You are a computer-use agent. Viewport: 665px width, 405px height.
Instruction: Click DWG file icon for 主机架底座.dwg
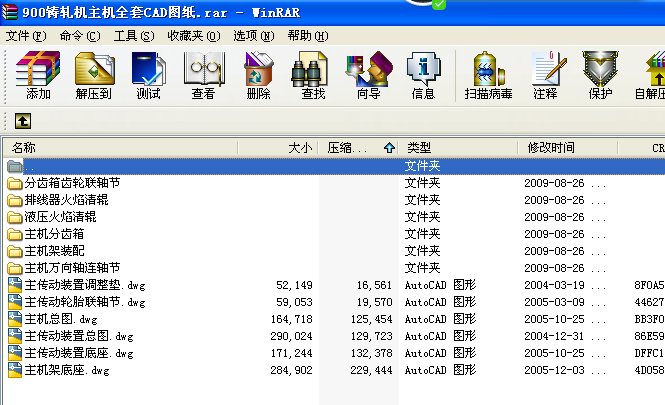(x=15, y=370)
